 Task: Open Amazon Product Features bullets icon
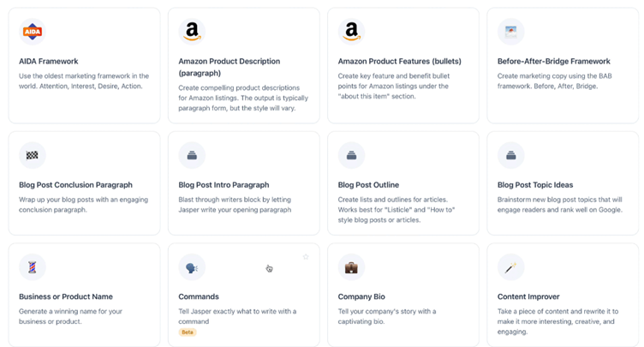pos(351,32)
